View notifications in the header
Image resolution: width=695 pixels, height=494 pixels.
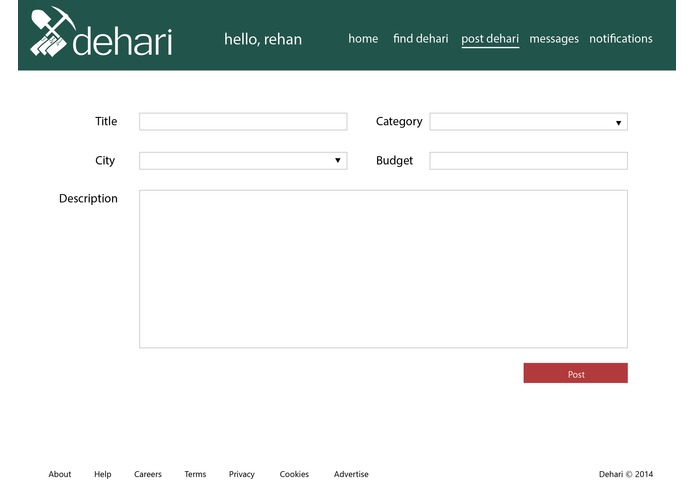pos(621,39)
